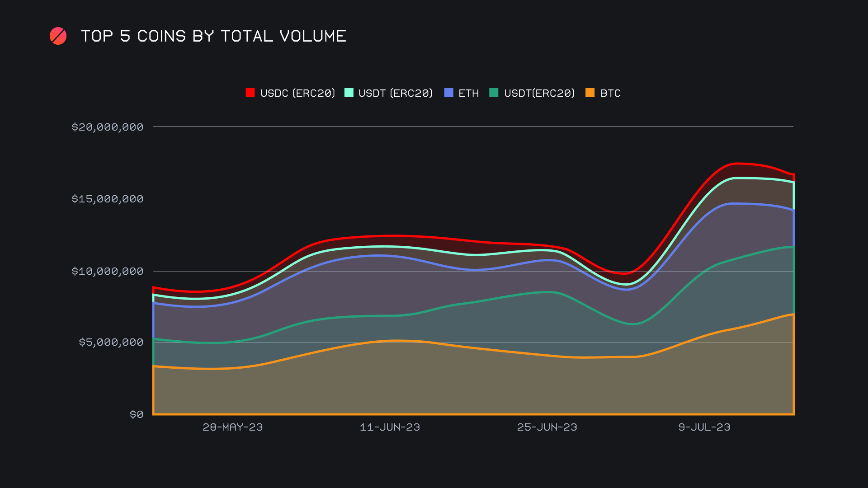Click the Top 5 Coins by Total Volume title
This screenshot has height=488, width=868.
click(x=213, y=36)
